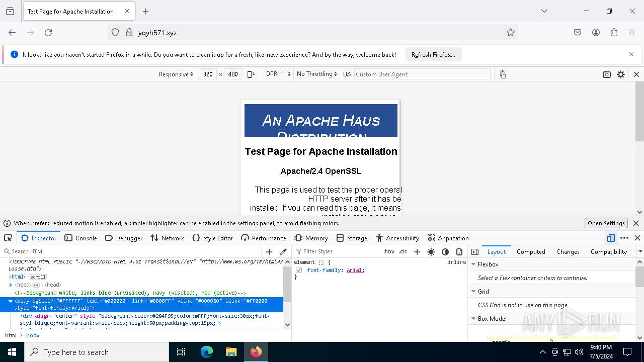Add new style rule plus icon
Viewport: 644px width, 362px height.
coord(417,251)
